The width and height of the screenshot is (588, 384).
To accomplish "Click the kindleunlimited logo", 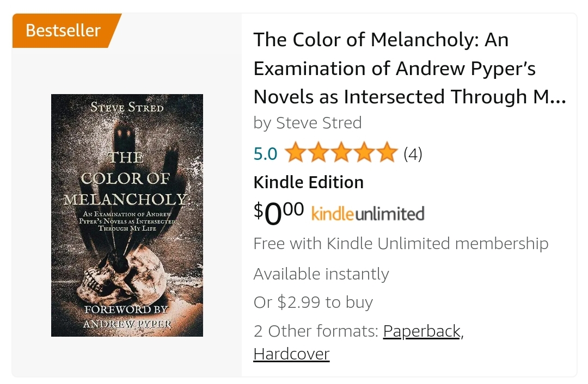I will coord(367,213).
